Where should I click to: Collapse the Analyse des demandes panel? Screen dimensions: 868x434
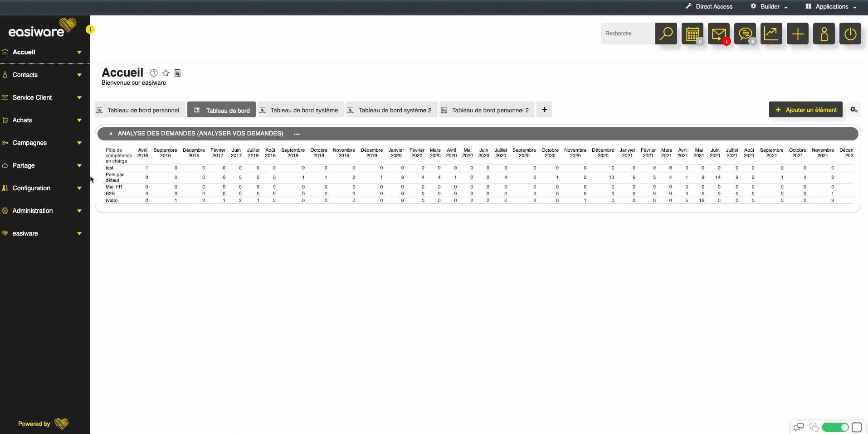pos(111,134)
